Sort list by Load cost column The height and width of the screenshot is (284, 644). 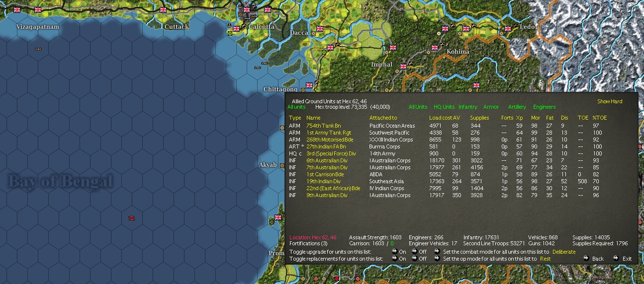[x=441, y=118]
